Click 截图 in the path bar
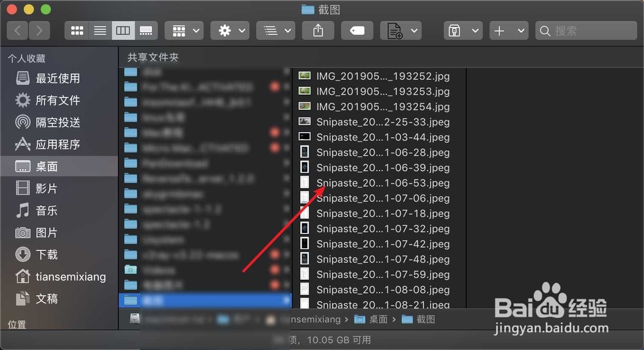The width and height of the screenshot is (644, 350). click(418, 319)
